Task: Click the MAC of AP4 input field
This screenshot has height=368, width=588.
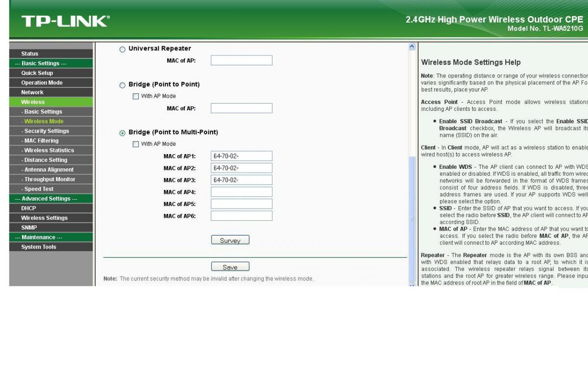Action: point(241,192)
